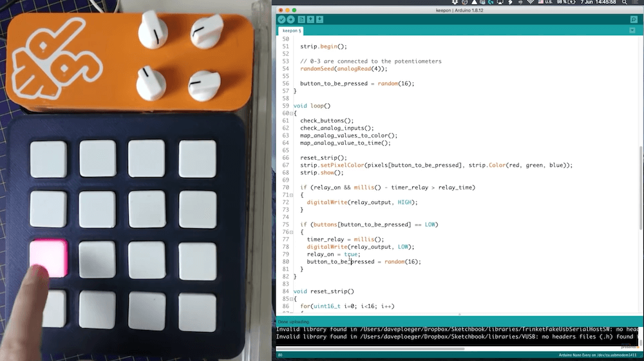644x361 pixels.
Task: Open the tab options dropdown arrow
Action: [x=632, y=30]
